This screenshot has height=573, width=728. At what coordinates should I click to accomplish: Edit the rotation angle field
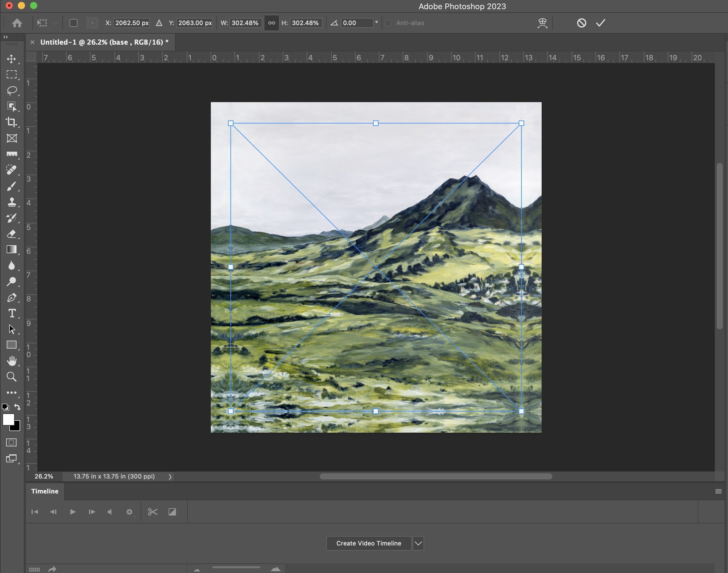357,23
